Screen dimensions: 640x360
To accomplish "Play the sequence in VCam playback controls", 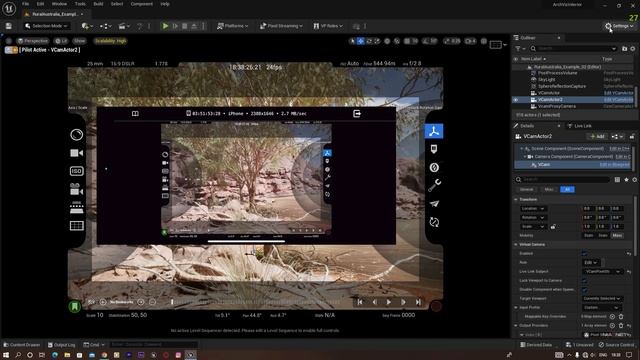I will click(389, 302).
